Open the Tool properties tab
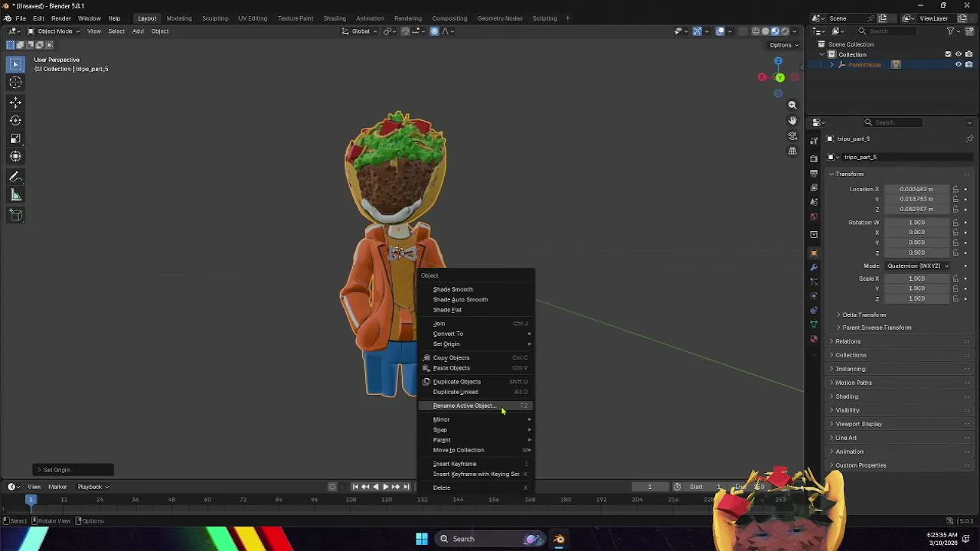980x551 pixels. pyautogui.click(x=814, y=139)
